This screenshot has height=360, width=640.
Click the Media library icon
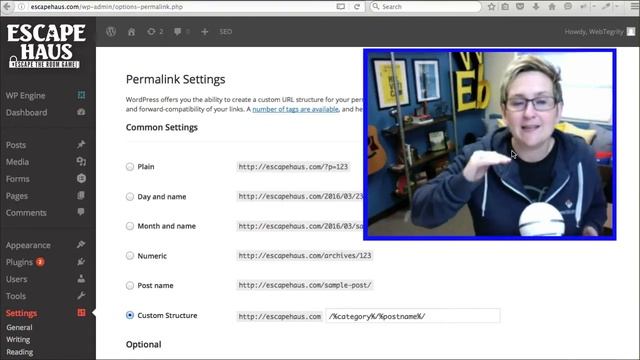coord(81,162)
